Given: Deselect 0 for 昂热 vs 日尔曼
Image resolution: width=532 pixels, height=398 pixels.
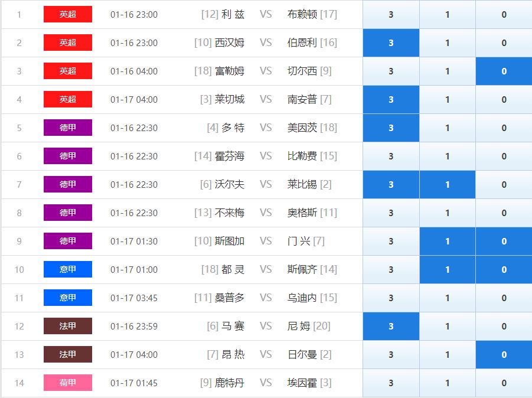Looking at the screenshot, I should point(504,354).
